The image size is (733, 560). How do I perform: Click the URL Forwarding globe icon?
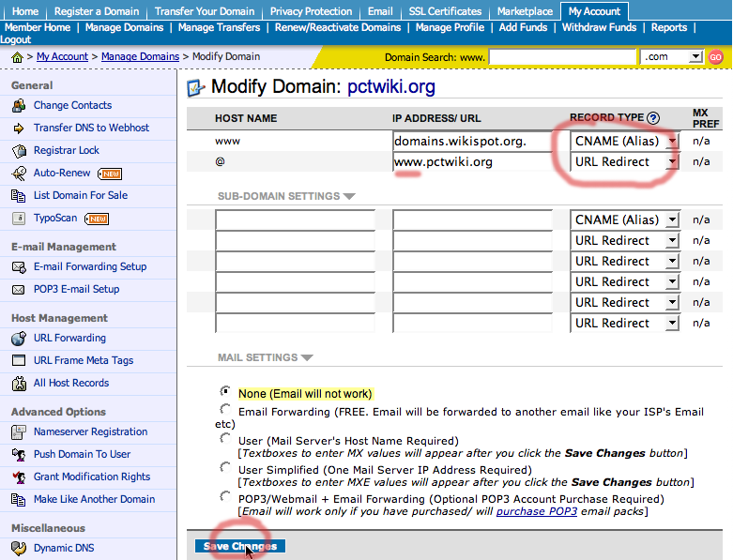coord(19,338)
